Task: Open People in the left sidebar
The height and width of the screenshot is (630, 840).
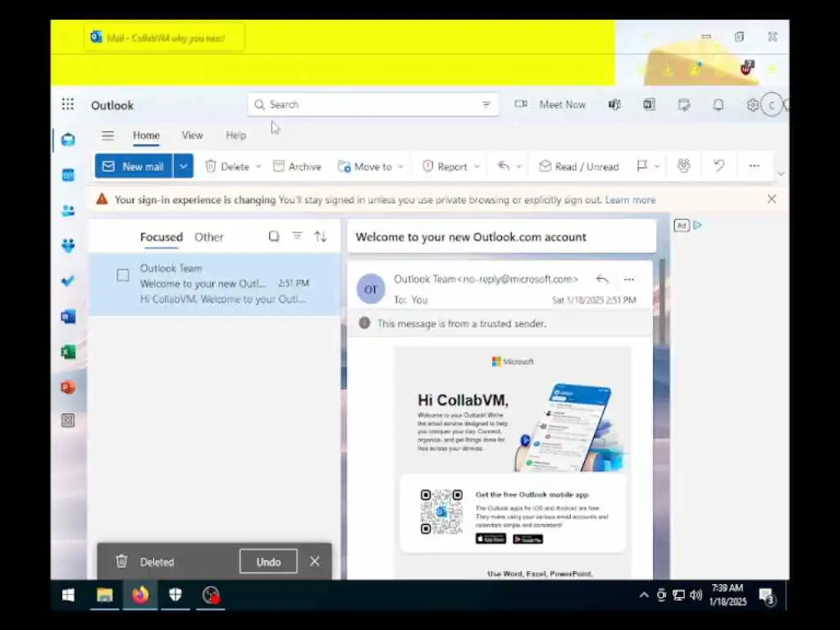Action: coord(68,211)
